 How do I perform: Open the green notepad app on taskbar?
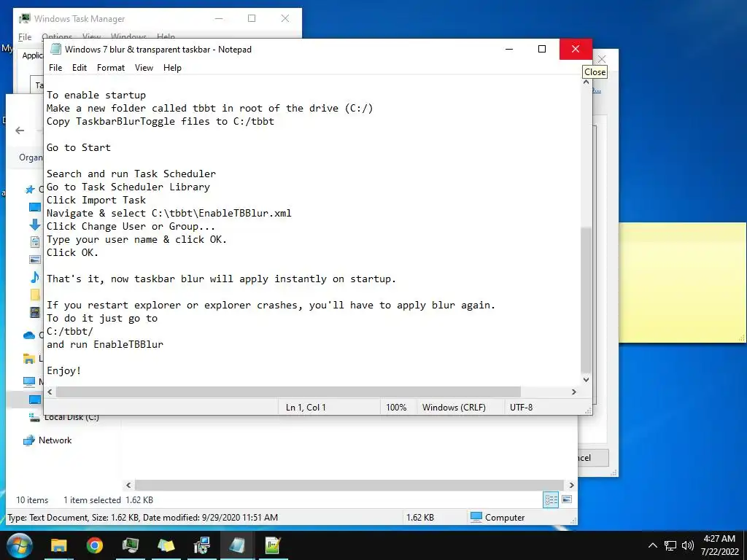(273, 545)
